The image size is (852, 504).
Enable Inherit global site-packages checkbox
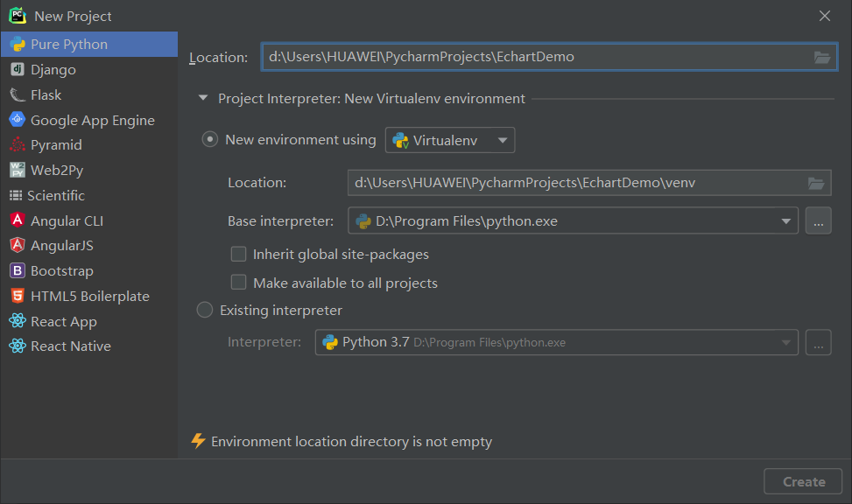tap(238, 254)
